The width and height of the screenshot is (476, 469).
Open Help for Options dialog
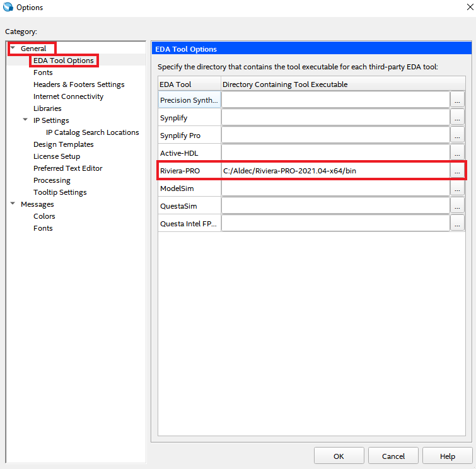448,456
